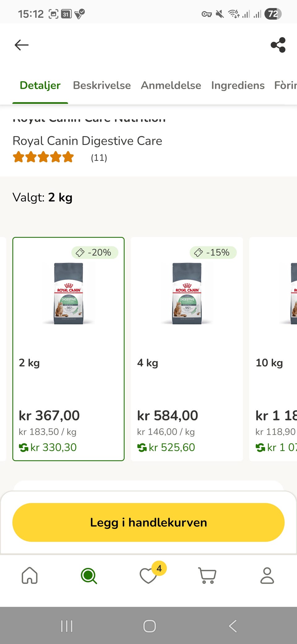Open the Ingrediens tab

tap(238, 85)
